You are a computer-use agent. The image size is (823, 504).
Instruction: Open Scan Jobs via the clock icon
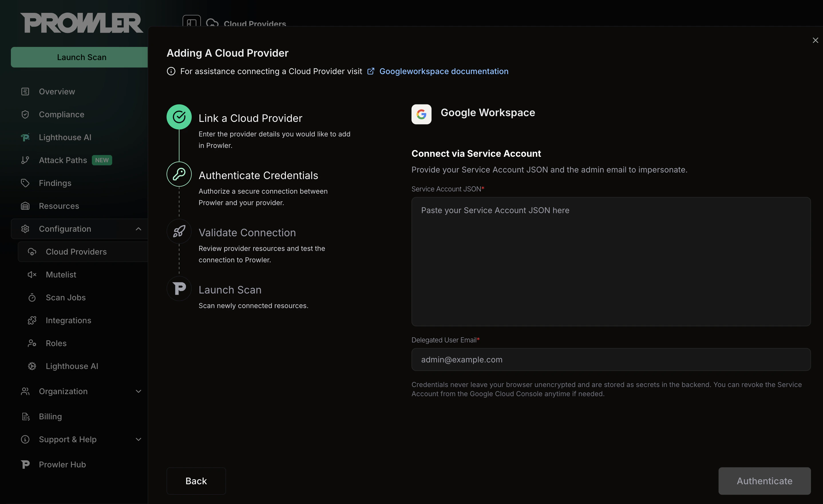coord(32,297)
